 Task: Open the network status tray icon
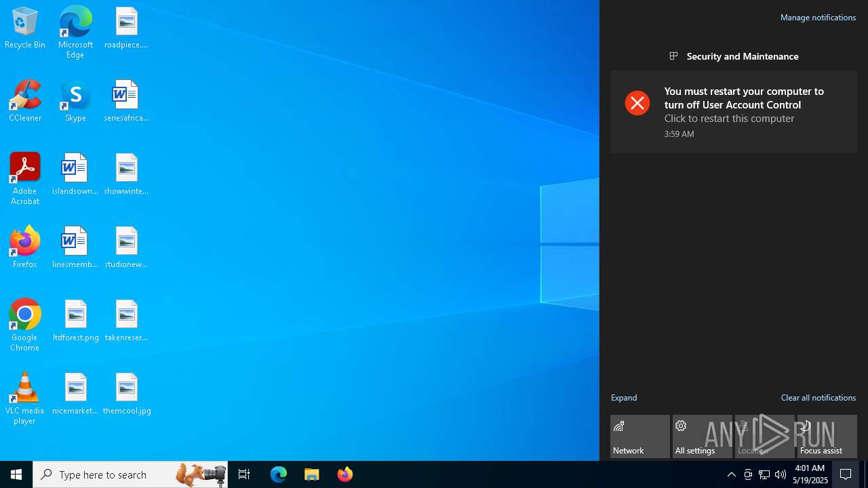[x=764, y=474]
